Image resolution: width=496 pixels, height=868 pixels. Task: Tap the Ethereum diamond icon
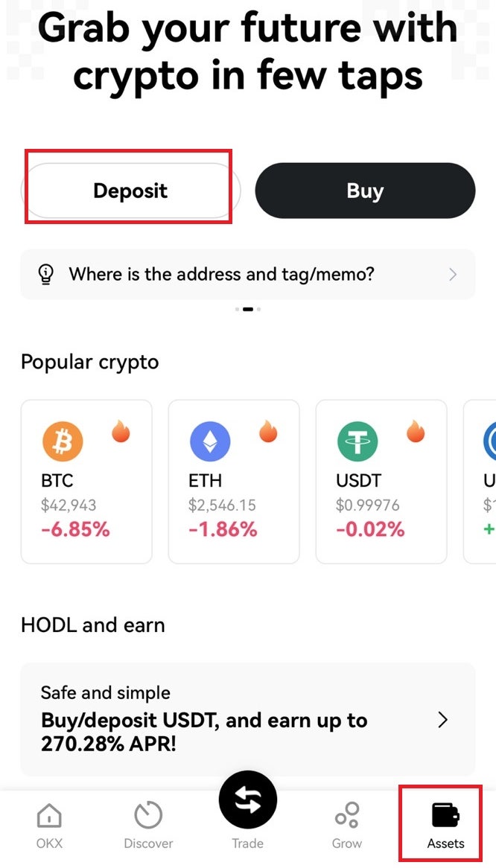210,441
